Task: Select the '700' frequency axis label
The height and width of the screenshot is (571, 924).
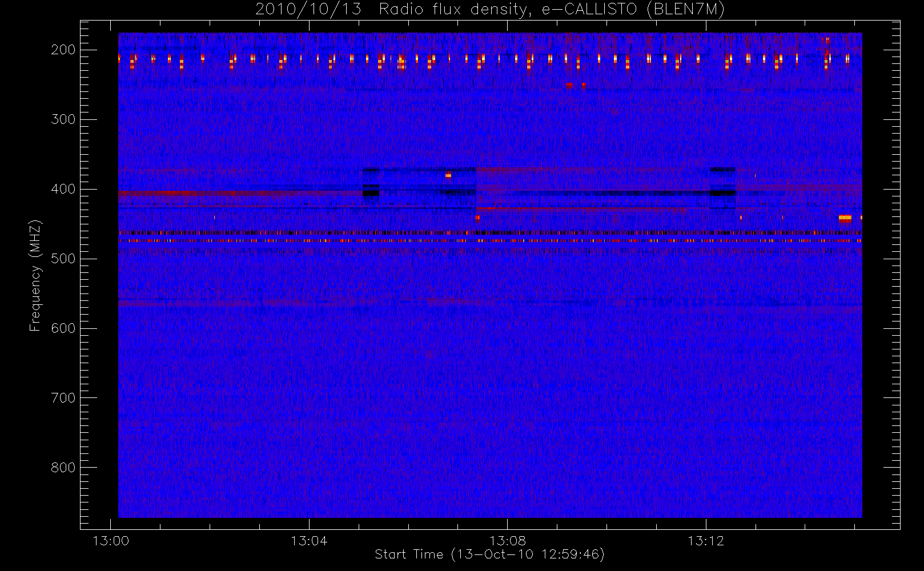Action: 63,398
